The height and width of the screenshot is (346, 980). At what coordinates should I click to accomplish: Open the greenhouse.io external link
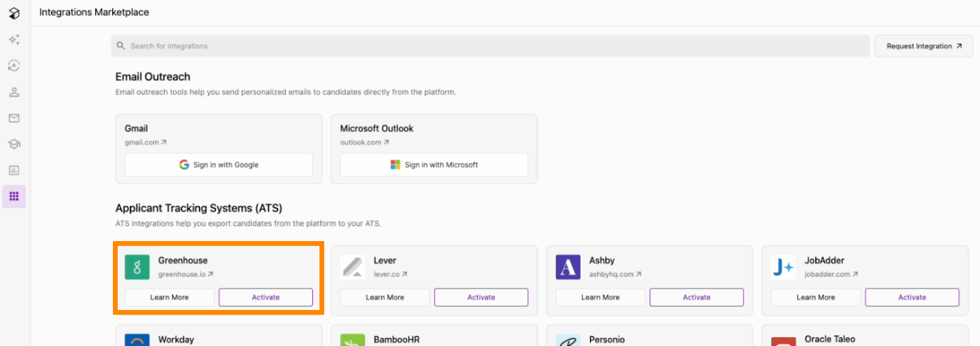185,274
